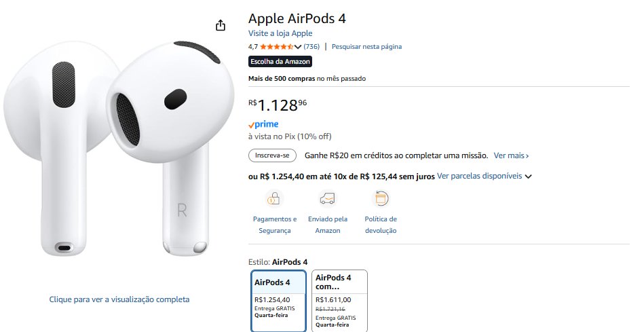This screenshot has height=332, width=644.
Task: Visit the Apple store link
Action: tap(280, 33)
